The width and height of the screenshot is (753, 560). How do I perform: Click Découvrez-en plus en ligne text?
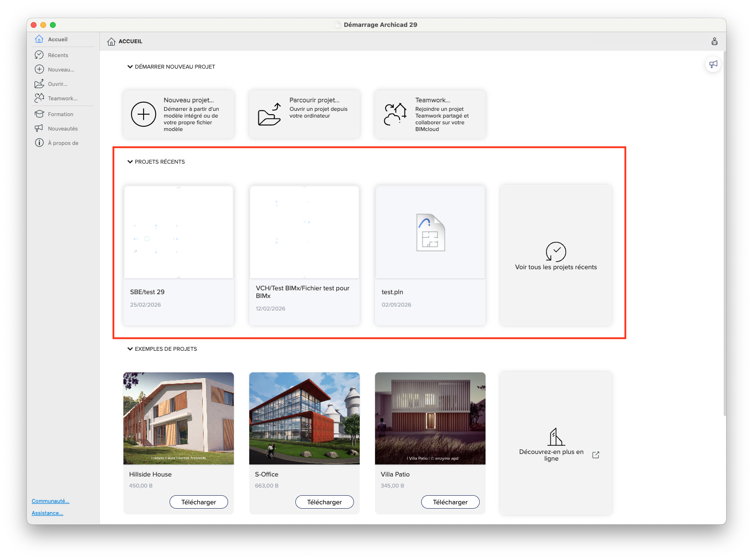(551, 455)
